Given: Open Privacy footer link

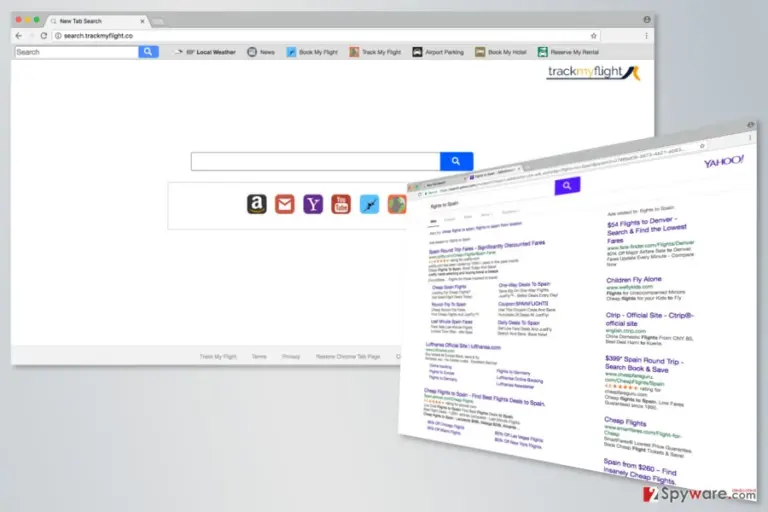Looking at the screenshot, I should coord(291,357).
